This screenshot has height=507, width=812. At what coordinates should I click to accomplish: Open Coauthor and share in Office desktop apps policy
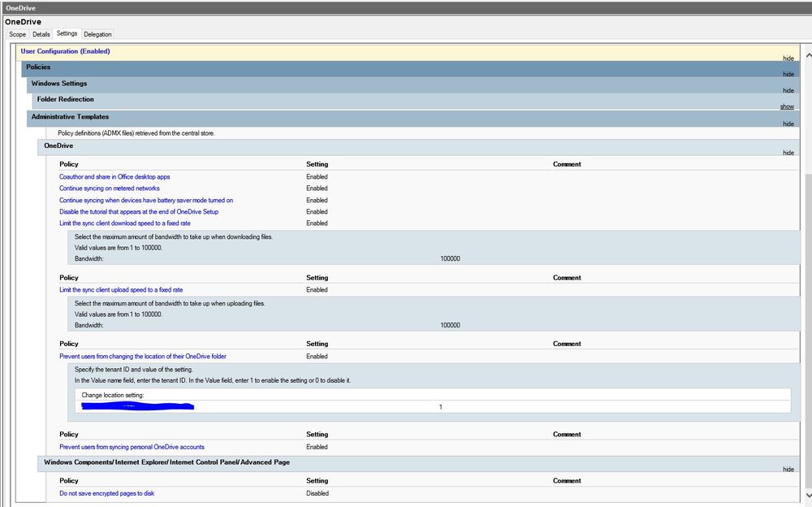point(114,177)
